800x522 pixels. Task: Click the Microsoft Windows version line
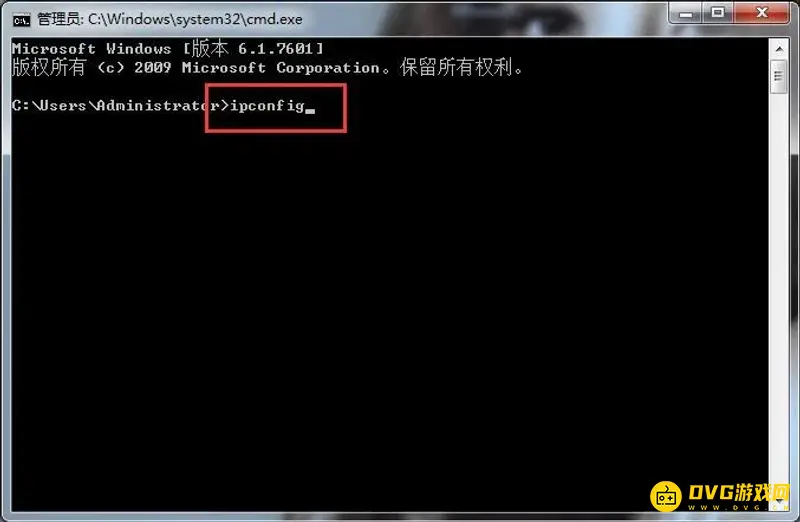167,48
